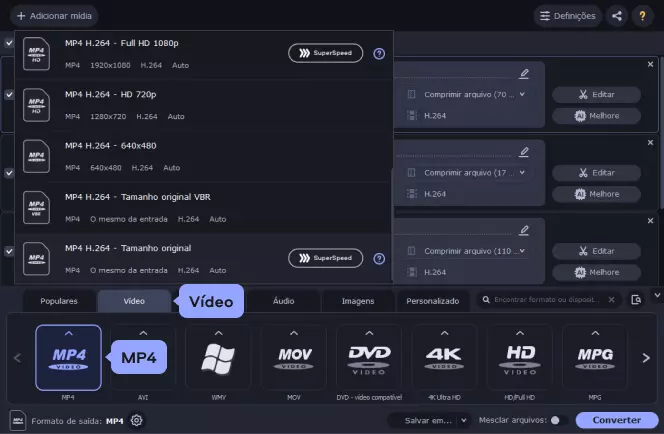Click the share icon

click(x=617, y=16)
